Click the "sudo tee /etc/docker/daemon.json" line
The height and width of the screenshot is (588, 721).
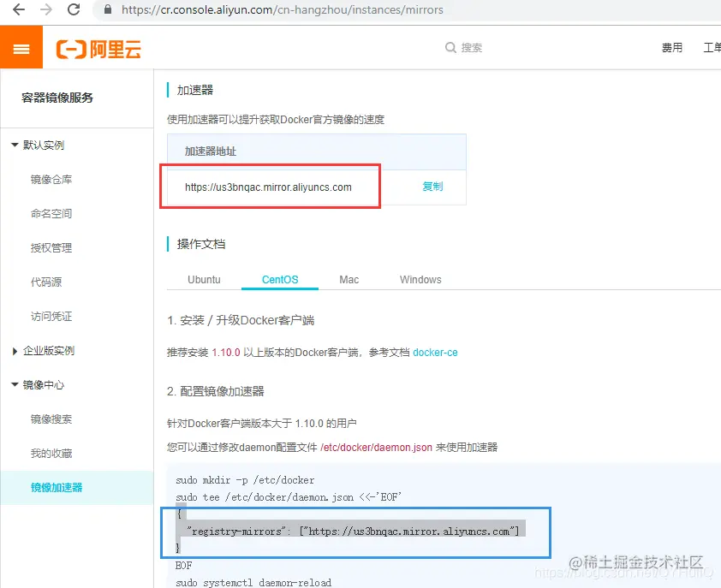coord(289,497)
